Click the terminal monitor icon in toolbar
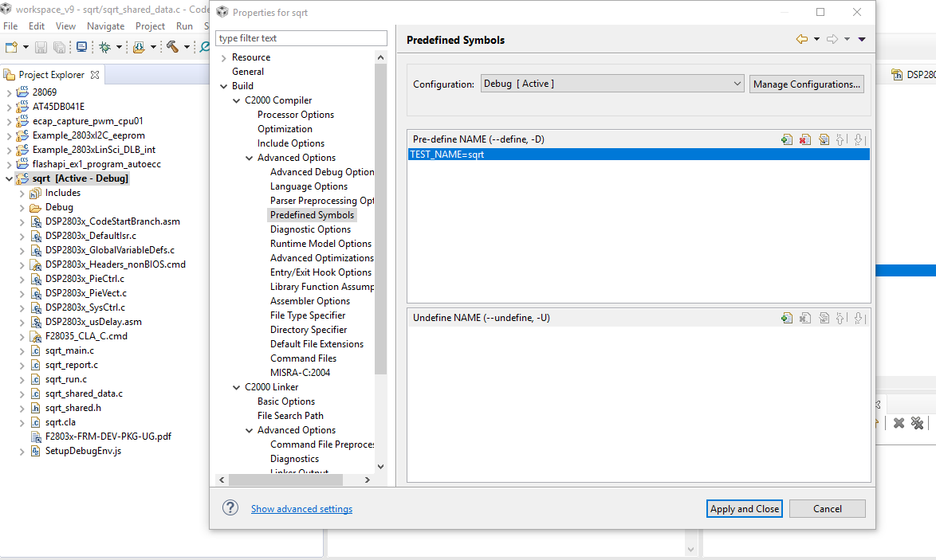This screenshot has width=936, height=560. [82, 47]
